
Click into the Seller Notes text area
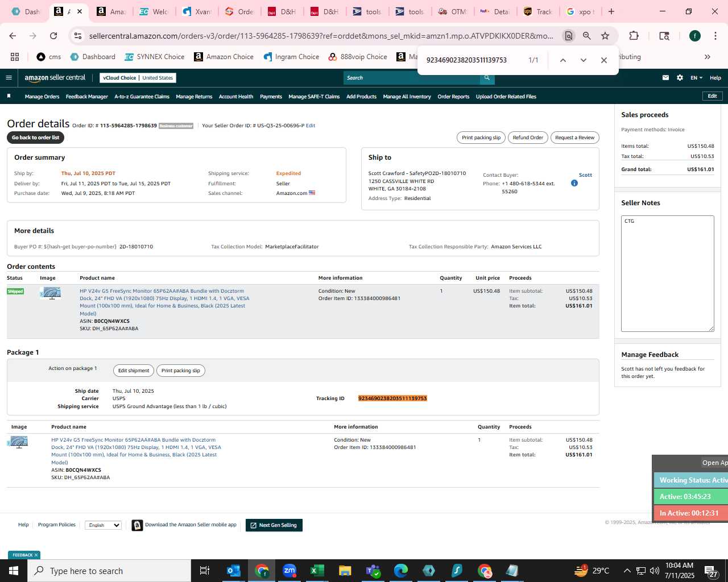click(668, 273)
